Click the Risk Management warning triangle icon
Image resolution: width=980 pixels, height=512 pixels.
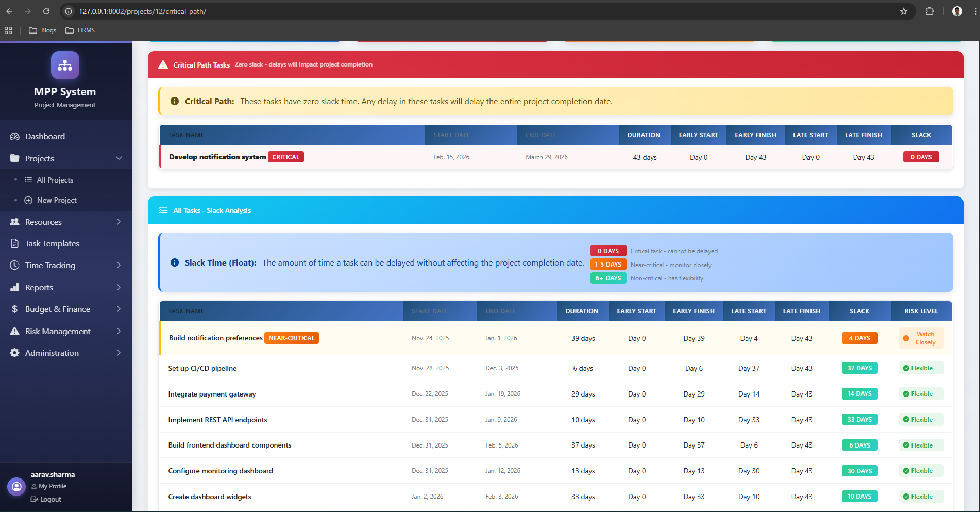click(x=14, y=331)
